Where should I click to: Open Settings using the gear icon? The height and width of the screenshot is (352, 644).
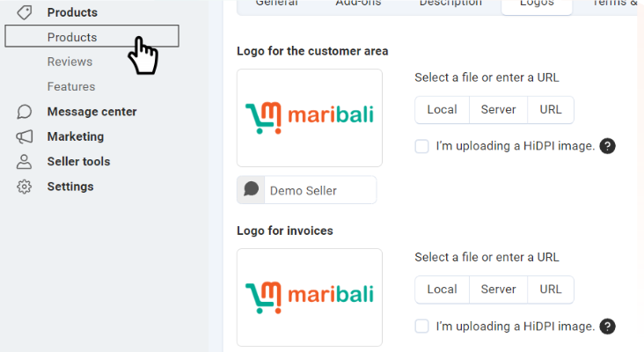(x=25, y=187)
